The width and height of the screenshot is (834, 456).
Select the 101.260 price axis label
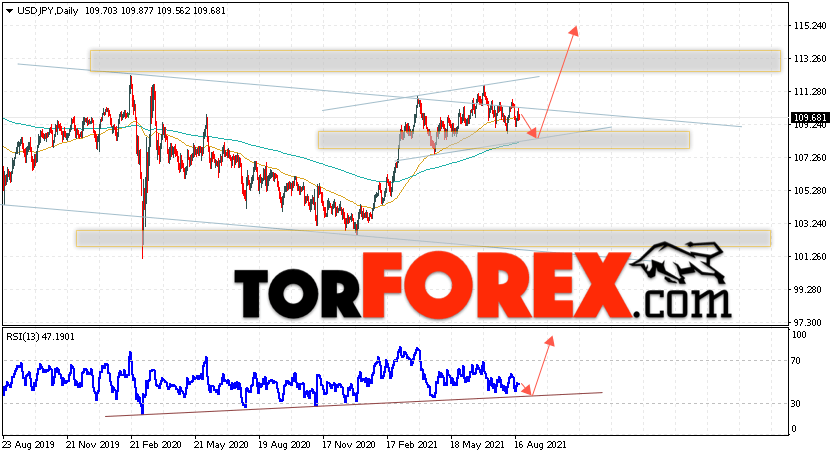810,256
